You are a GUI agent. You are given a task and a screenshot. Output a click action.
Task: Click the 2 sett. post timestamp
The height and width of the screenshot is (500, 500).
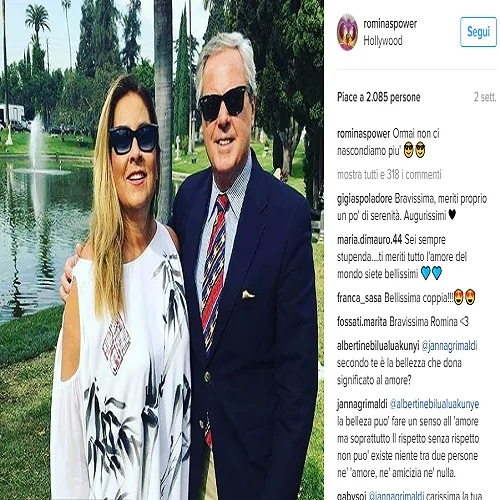pos(485,97)
